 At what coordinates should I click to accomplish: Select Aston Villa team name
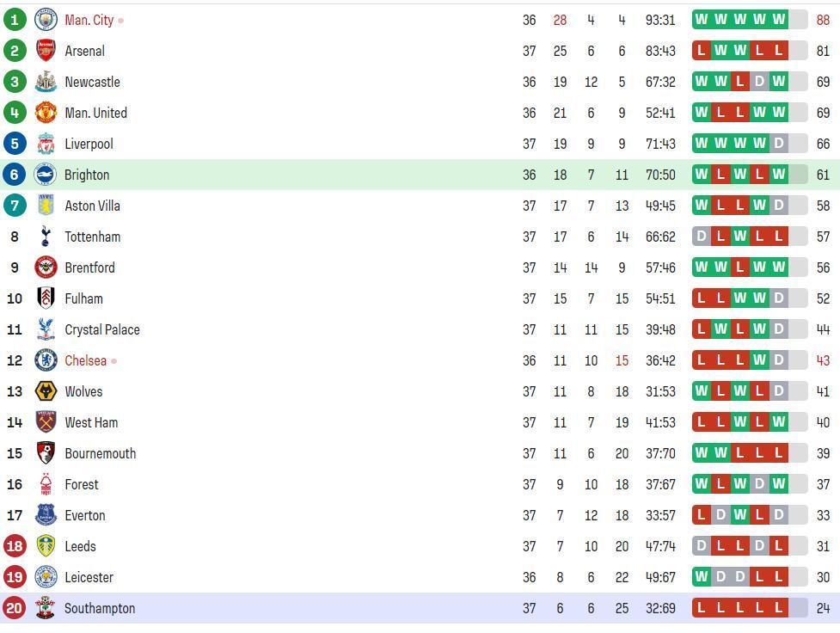(x=92, y=206)
